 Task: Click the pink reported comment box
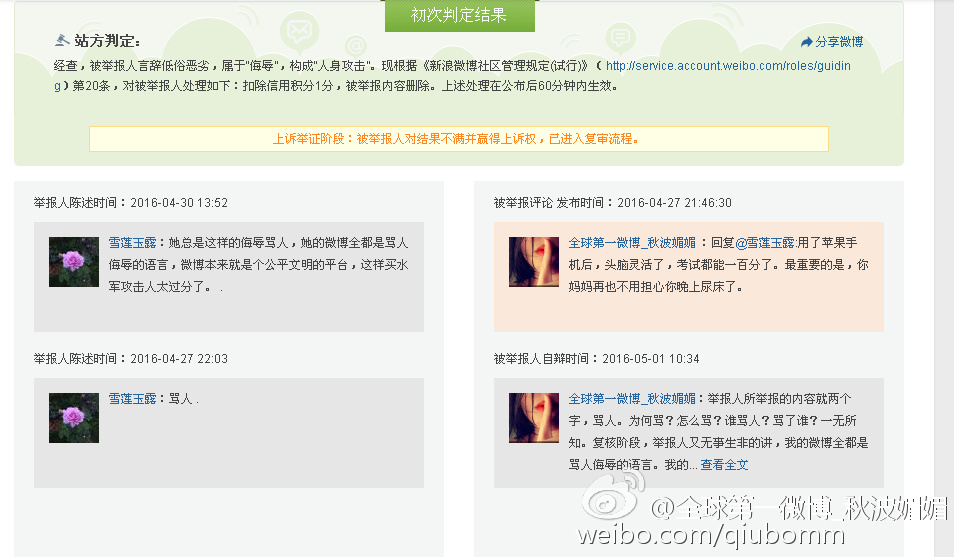tap(689, 277)
